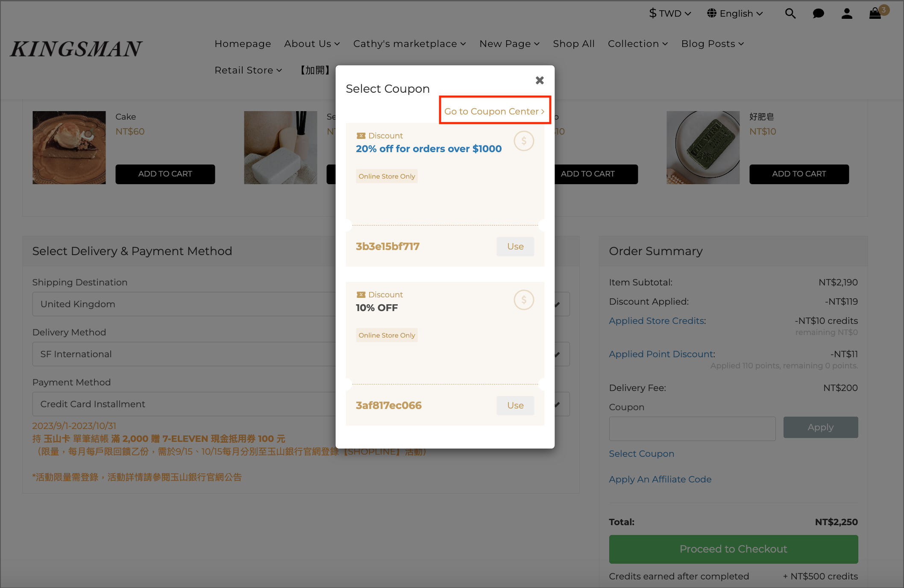This screenshot has height=588, width=904.
Task: Click Go to Coupon Center link
Action: [x=494, y=112]
